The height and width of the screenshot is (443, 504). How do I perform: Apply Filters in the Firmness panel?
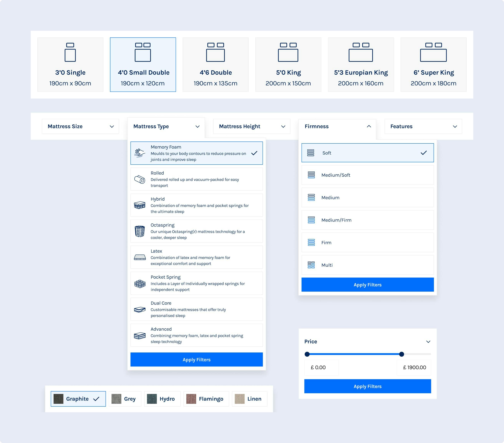(367, 285)
